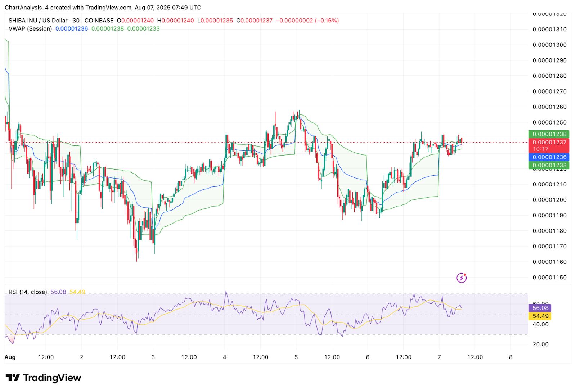Click the green 0.00001238 upper band tag
The image size is (576, 392).
click(x=549, y=134)
